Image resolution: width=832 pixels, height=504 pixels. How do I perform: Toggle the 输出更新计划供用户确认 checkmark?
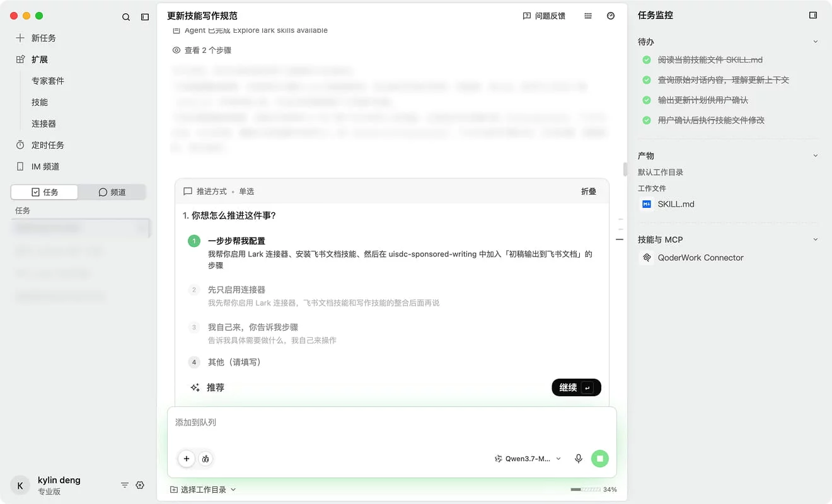pyautogui.click(x=646, y=100)
